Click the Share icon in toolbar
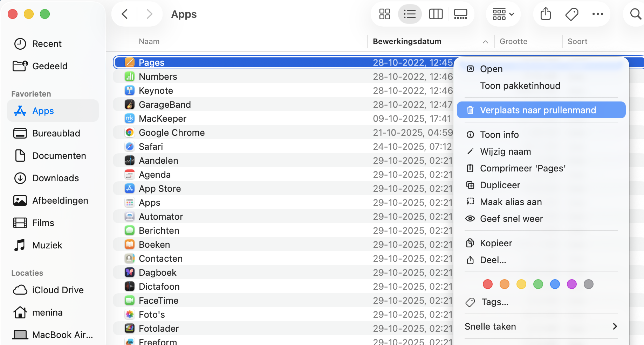Screen dimensions: 644x345 (x=545, y=14)
